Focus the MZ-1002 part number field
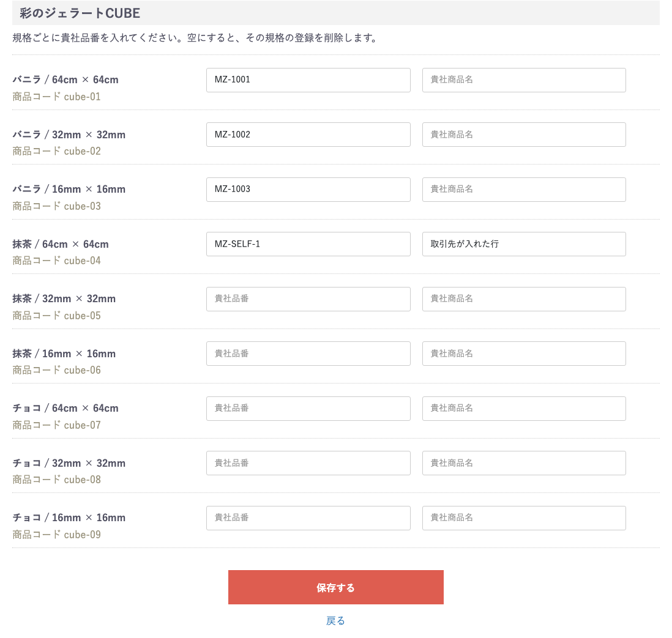The height and width of the screenshot is (638, 672). click(x=308, y=135)
